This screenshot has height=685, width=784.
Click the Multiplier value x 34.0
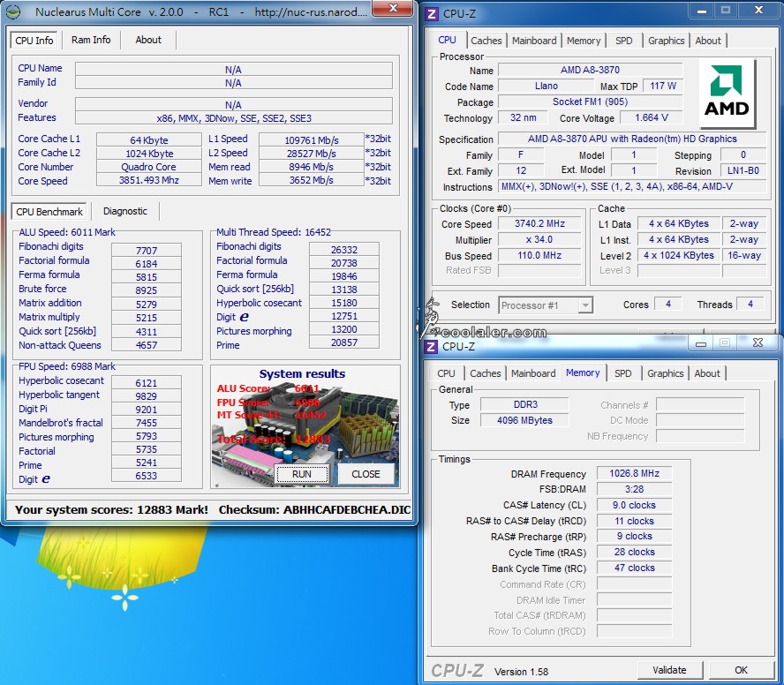[540, 239]
